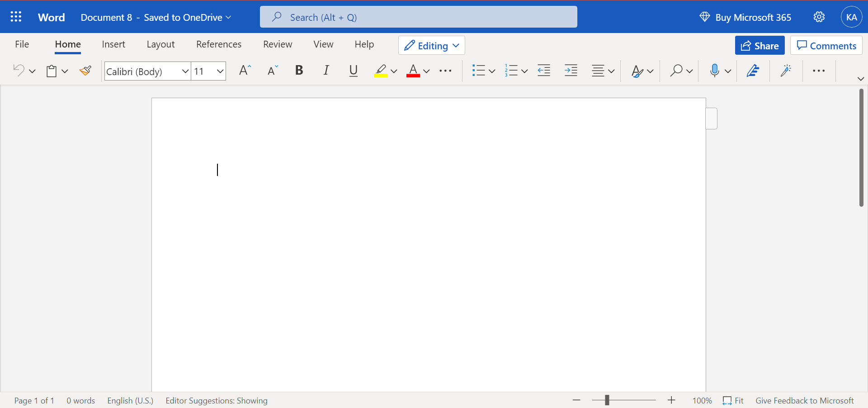Toggle Underline formatting
Screen dimensions: 868x408
point(354,71)
